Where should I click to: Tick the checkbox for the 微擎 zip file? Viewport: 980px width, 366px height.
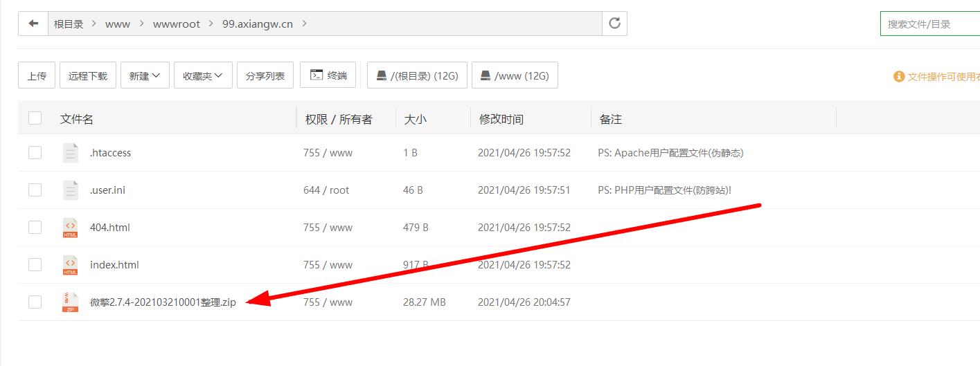(35, 302)
